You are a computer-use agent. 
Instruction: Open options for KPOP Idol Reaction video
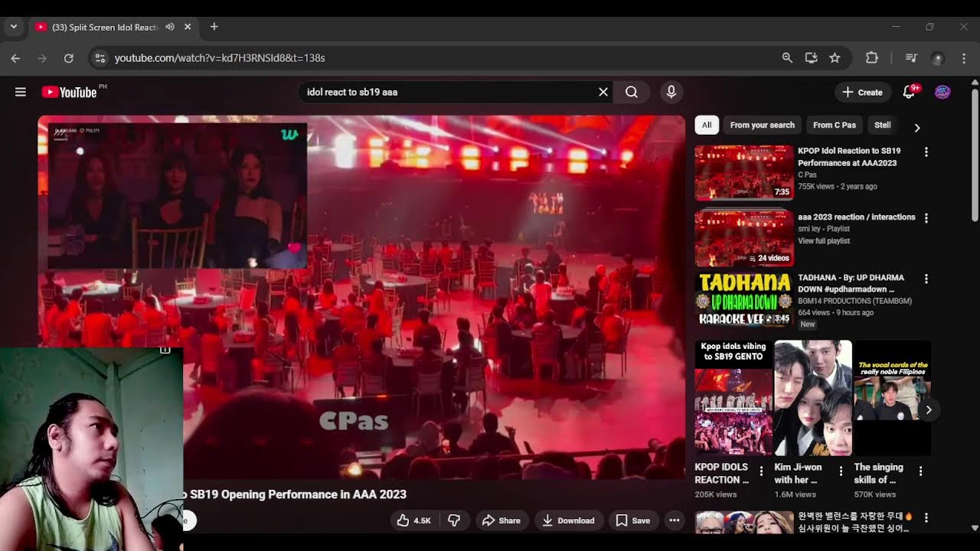[926, 152]
